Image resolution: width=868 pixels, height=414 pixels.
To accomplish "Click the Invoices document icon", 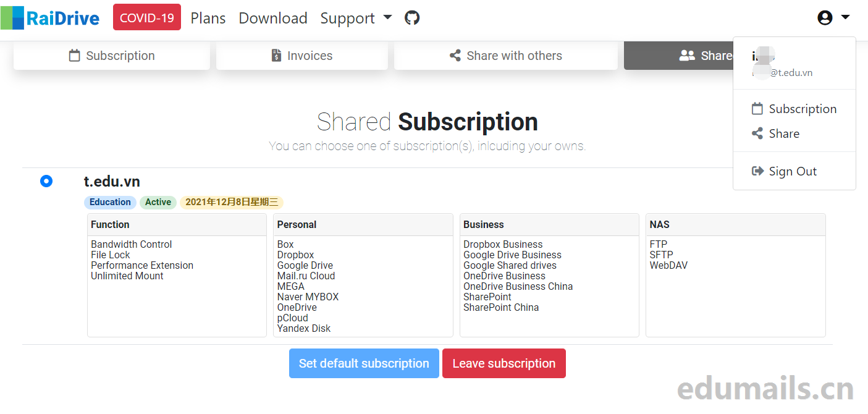I will coord(277,56).
